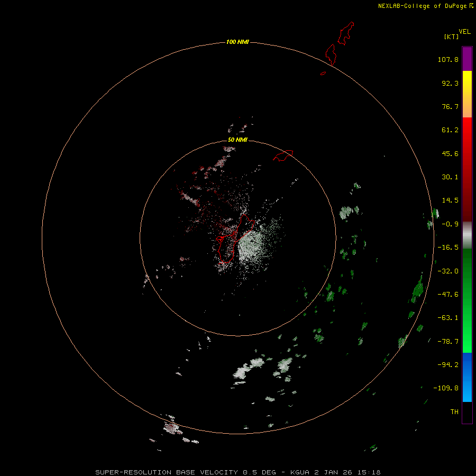Click the -16.5 velocity scale value
This screenshot has height=476, width=476.
(448, 248)
